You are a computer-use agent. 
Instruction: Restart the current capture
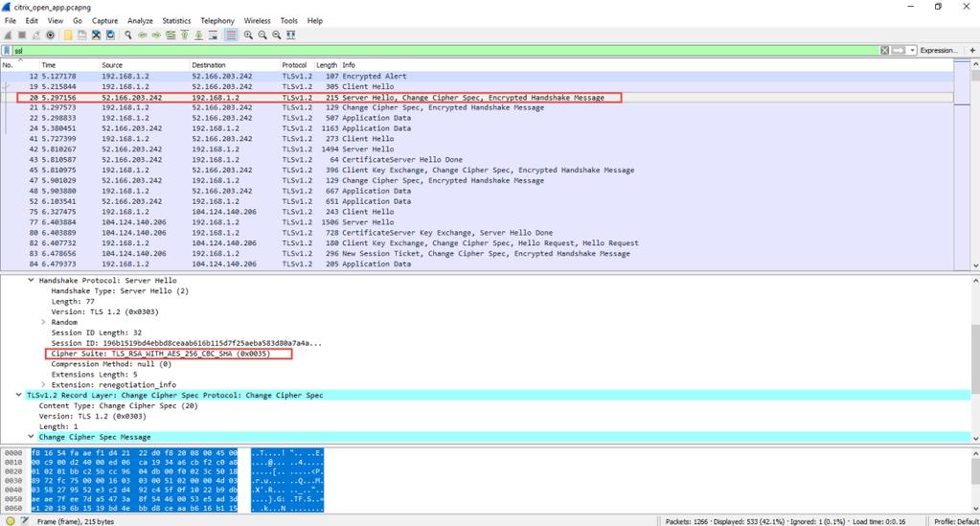36,35
